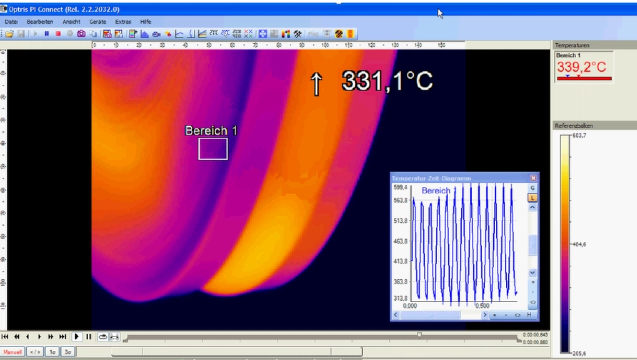The width and height of the screenshot is (637, 360).
Task: Step one frame forward
Action: coord(39,336)
